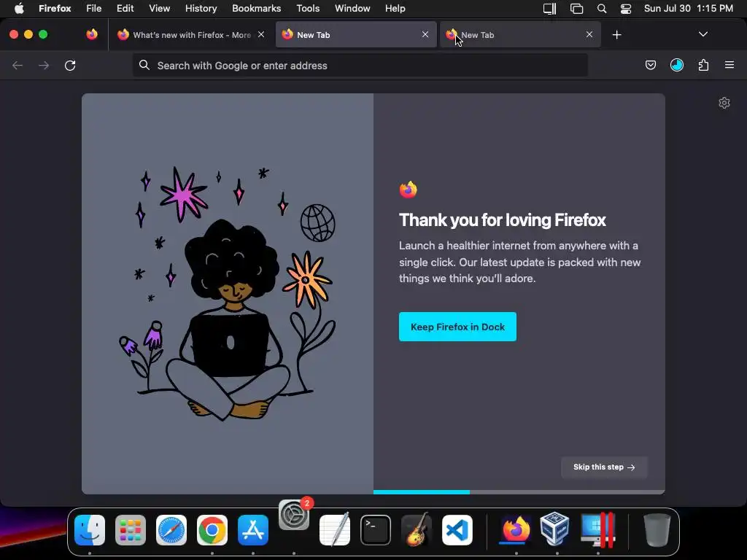
Task: Open the Window menu
Action: pos(352,8)
